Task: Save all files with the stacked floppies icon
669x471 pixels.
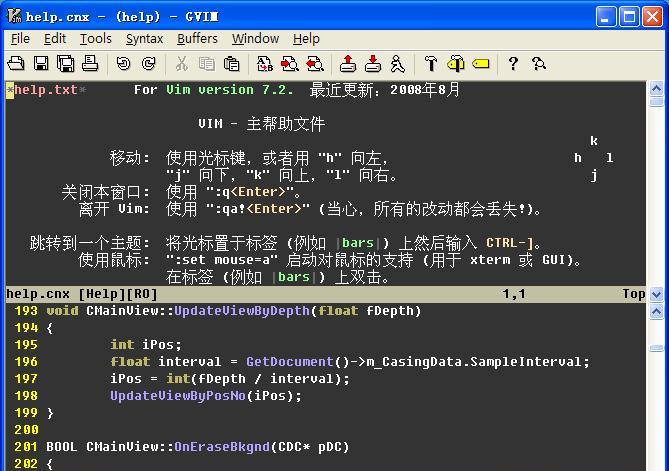Action: [x=66, y=64]
